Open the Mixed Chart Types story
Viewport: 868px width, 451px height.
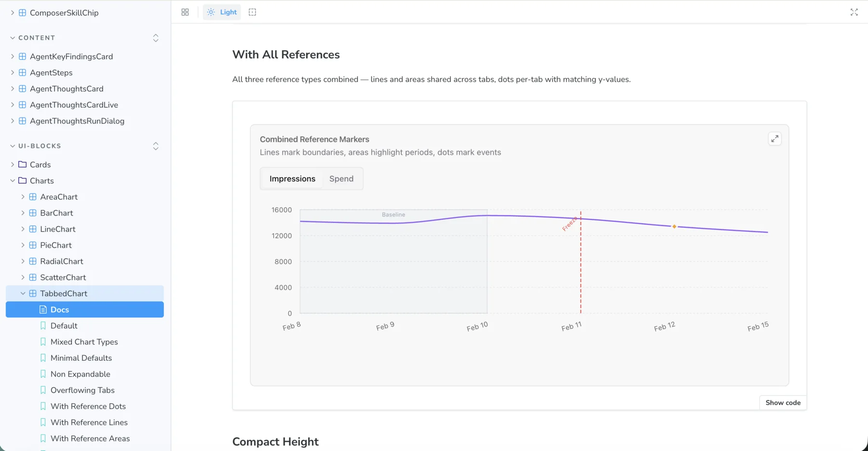pos(85,342)
